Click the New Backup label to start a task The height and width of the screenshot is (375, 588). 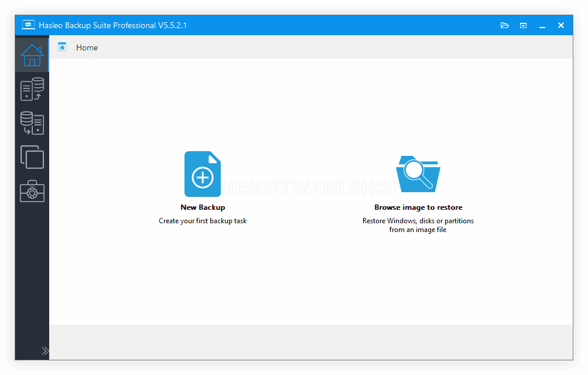pos(203,207)
